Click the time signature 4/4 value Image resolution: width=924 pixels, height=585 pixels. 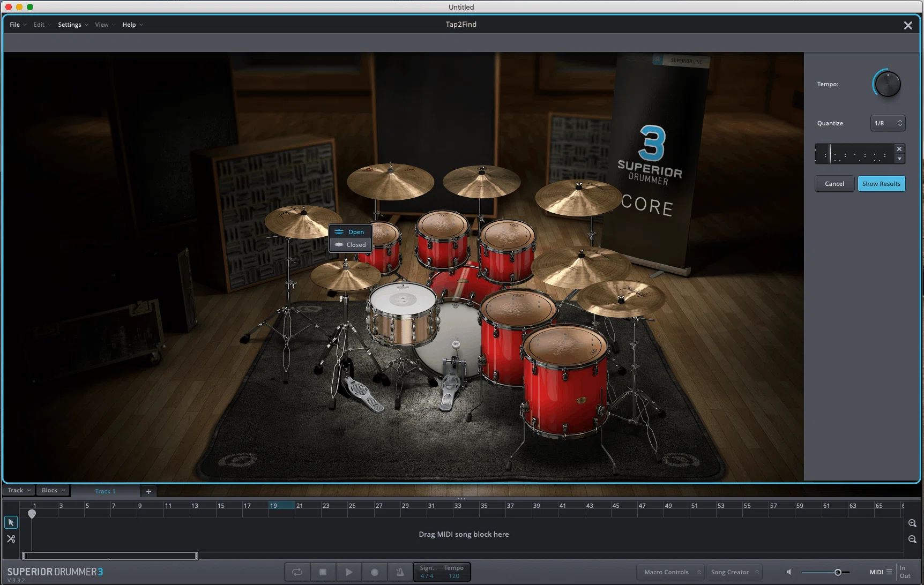[x=427, y=576]
